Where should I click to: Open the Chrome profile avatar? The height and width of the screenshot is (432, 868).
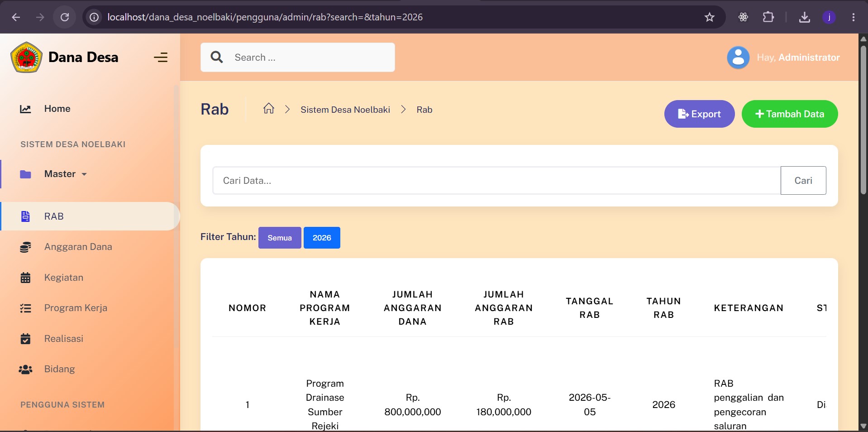click(829, 17)
